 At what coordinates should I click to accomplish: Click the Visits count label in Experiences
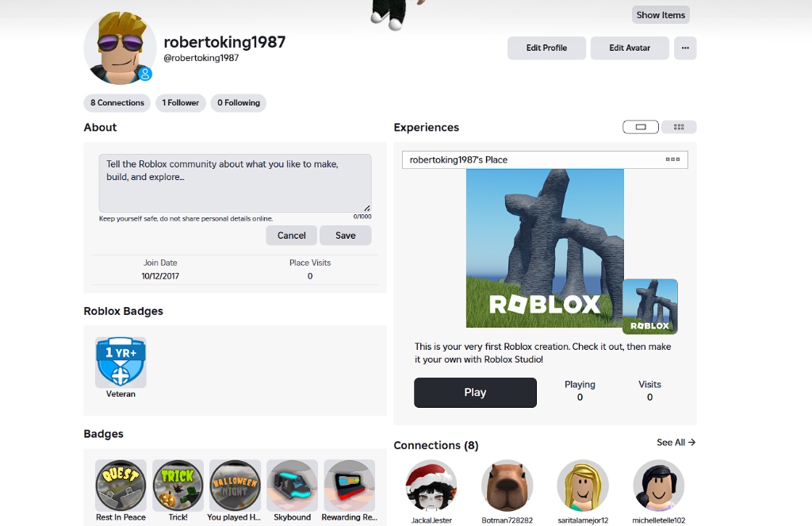[x=649, y=385]
